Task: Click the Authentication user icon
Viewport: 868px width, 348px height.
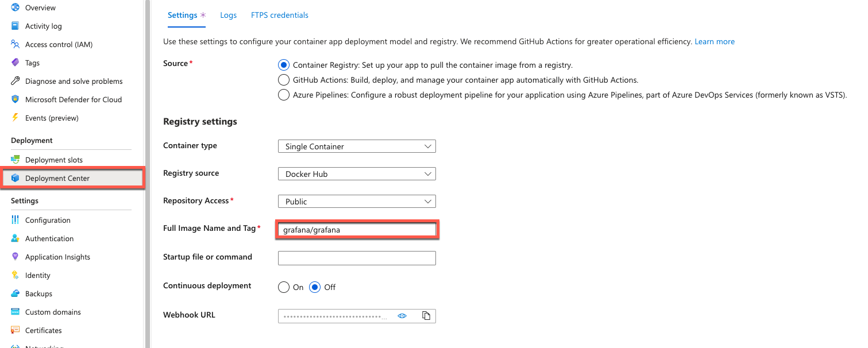Action: click(16, 238)
